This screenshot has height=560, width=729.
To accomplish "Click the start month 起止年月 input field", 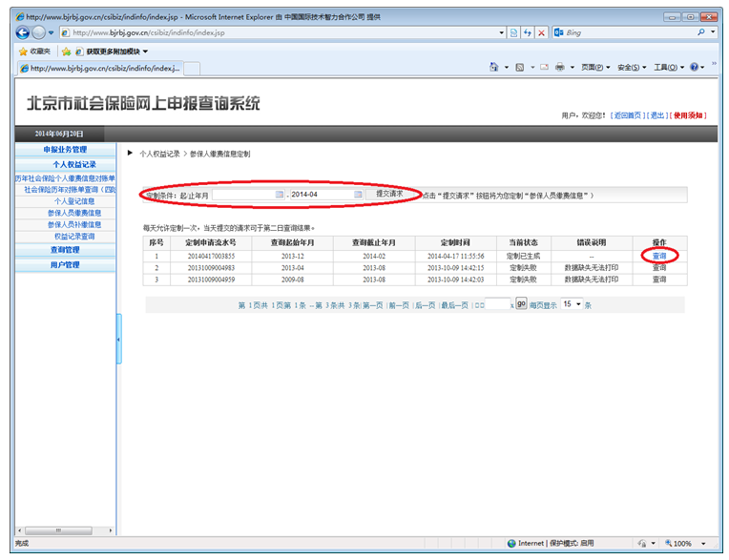I will coord(244,195).
